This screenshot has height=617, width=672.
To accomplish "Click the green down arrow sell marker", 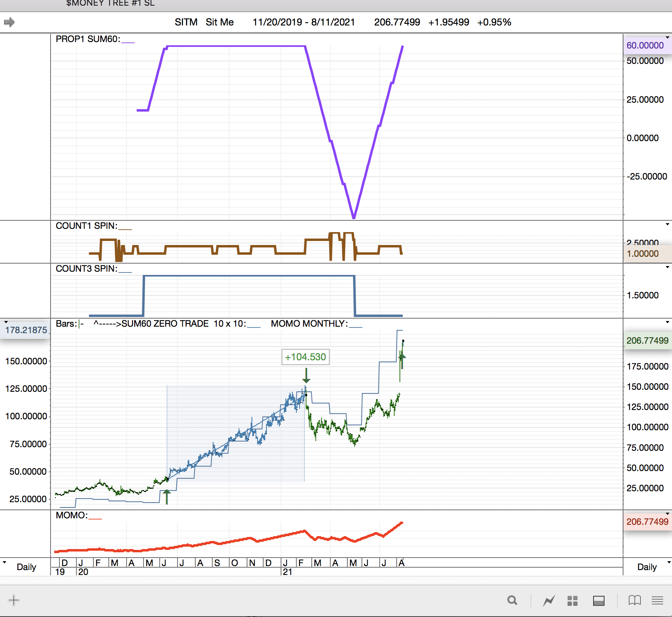I will click(x=306, y=376).
